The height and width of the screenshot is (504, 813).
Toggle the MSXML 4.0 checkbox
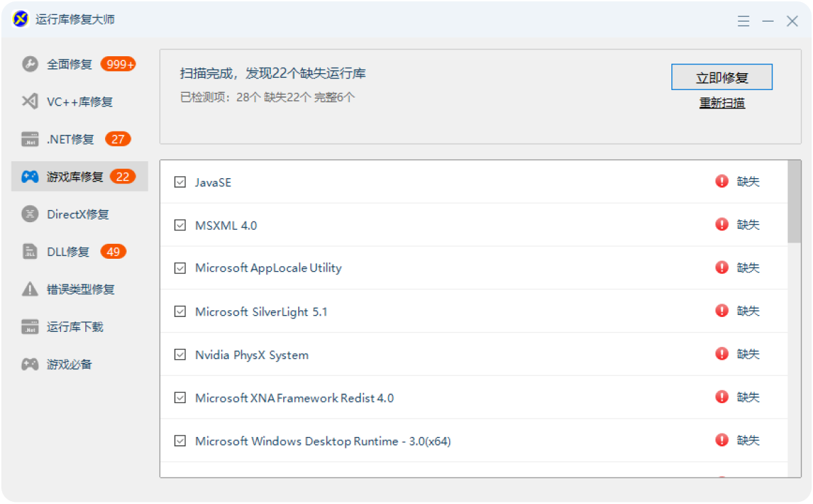180,225
